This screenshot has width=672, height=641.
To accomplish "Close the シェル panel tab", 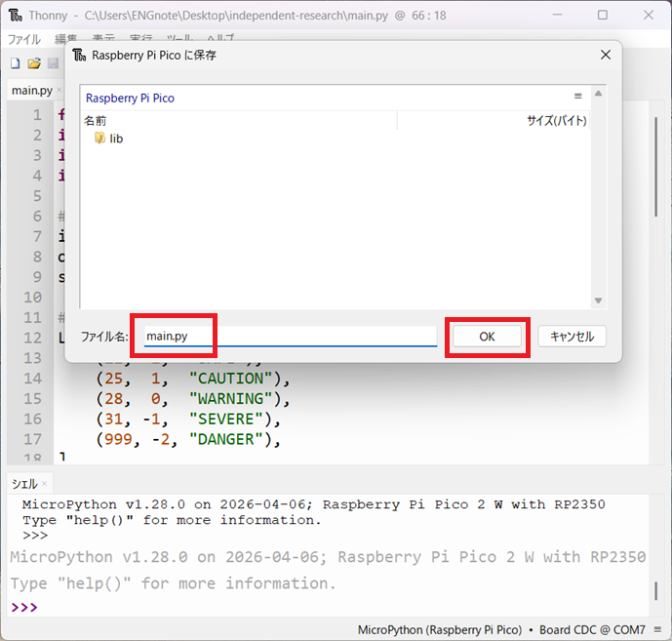I will tap(45, 484).
